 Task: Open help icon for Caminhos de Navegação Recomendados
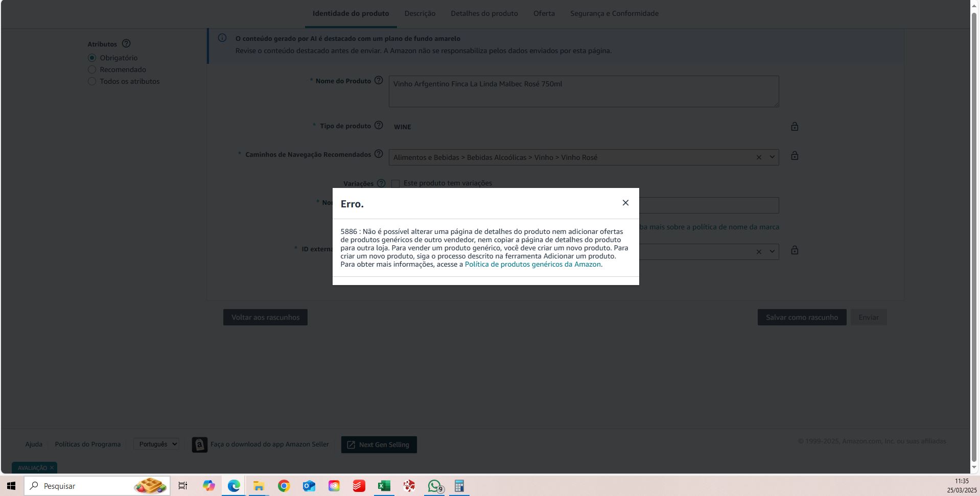click(x=379, y=154)
